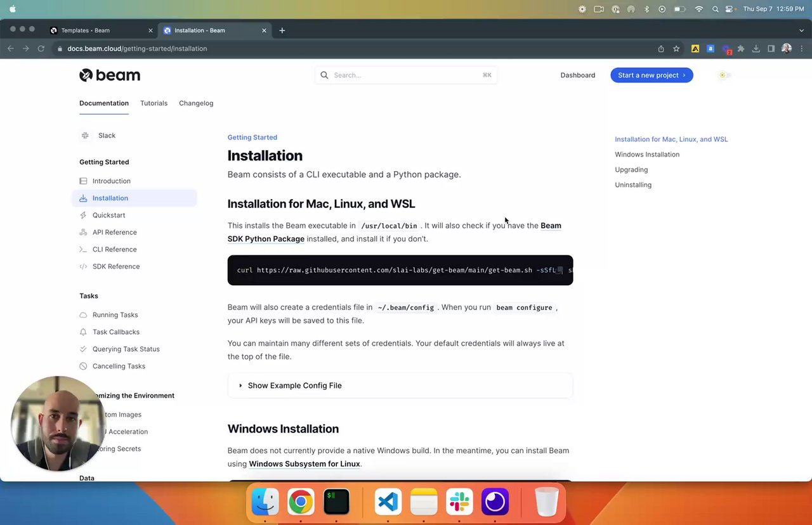812x525 pixels.
Task: Open the Quickstart page in sidebar
Action: [108, 215]
